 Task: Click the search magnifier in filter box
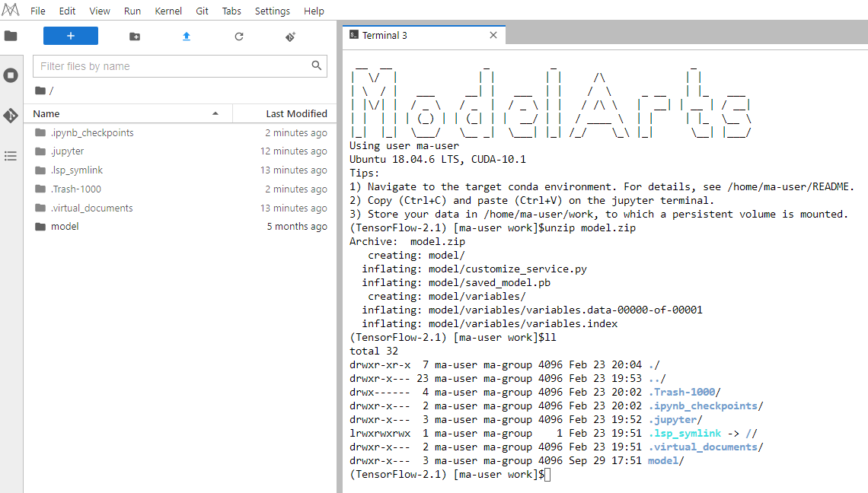(x=317, y=65)
